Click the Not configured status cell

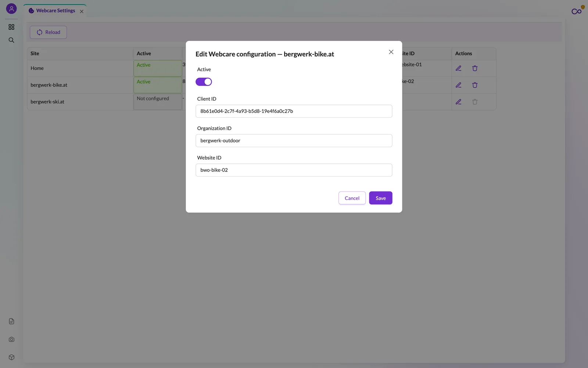click(158, 102)
